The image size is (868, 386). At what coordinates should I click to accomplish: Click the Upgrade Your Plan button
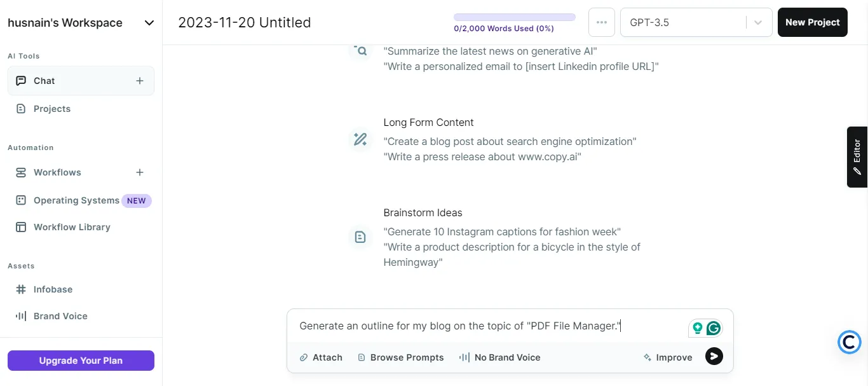coord(81,361)
